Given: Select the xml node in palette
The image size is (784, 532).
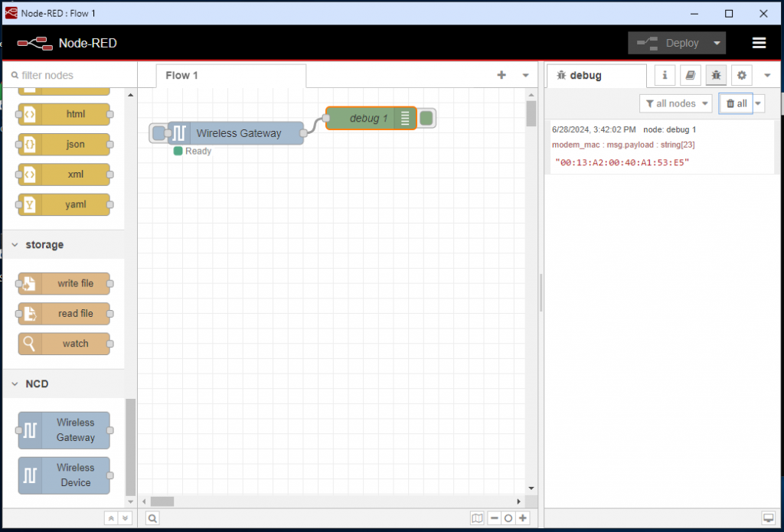Looking at the screenshot, I should 64,175.
